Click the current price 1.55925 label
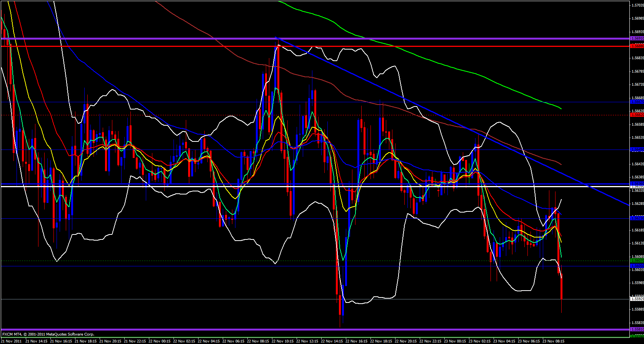 637,299
